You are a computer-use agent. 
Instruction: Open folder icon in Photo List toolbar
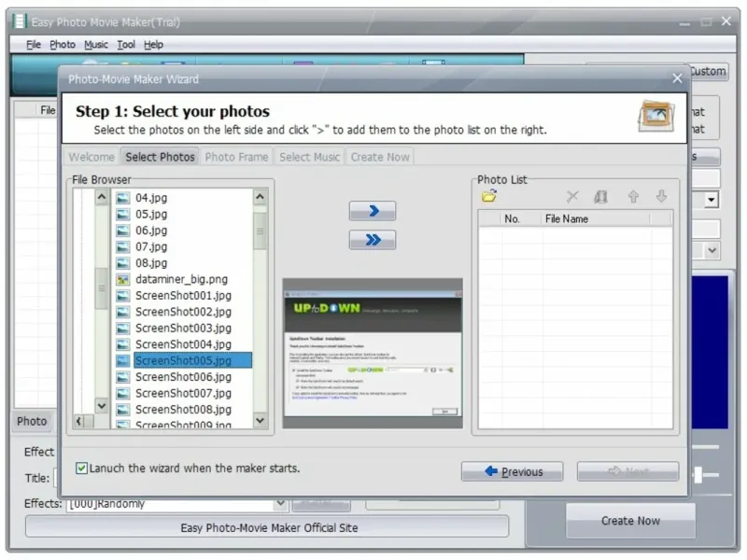click(488, 196)
